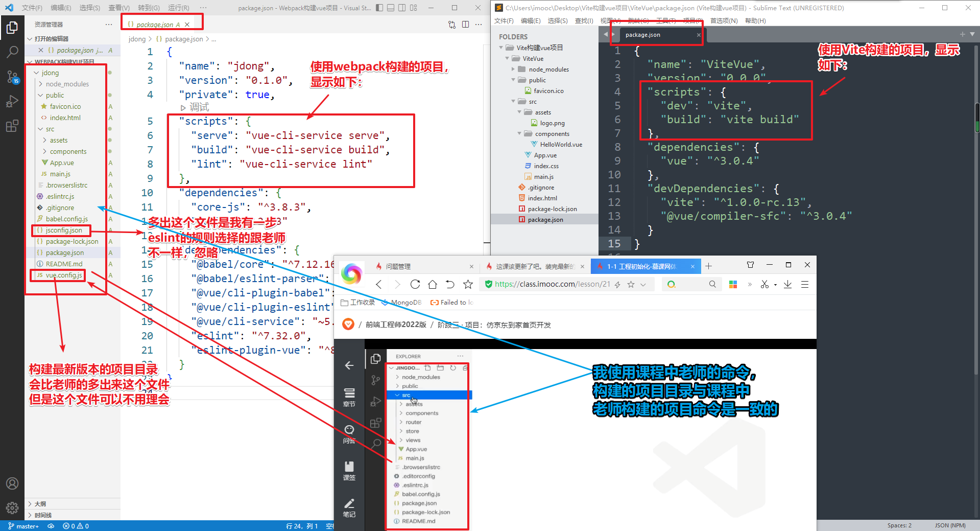Open Source Control with badge 15
The height and width of the screenshot is (531, 980).
(12, 77)
